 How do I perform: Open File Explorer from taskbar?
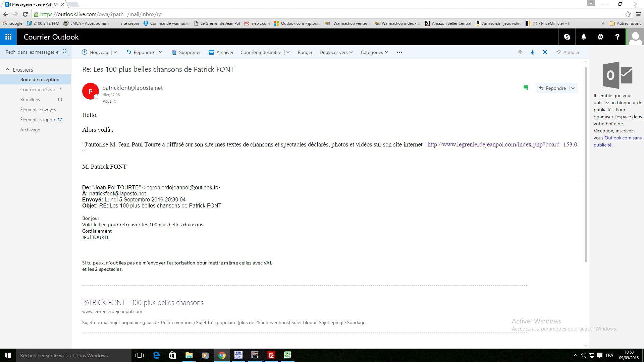[x=189, y=355]
